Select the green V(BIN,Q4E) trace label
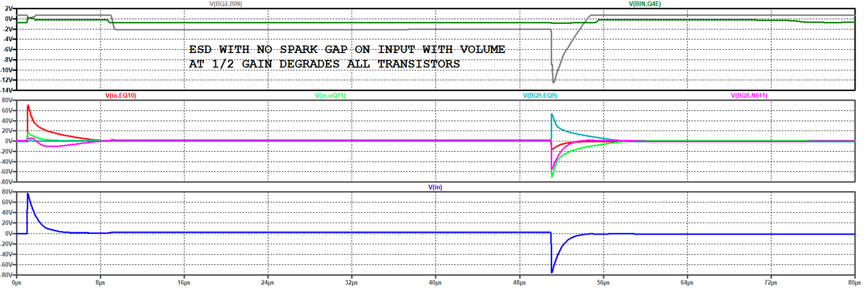 [x=644, y=4]
